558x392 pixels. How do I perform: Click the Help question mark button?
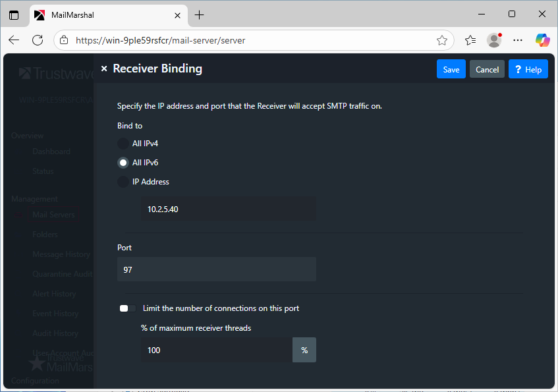tap(528, 69)
